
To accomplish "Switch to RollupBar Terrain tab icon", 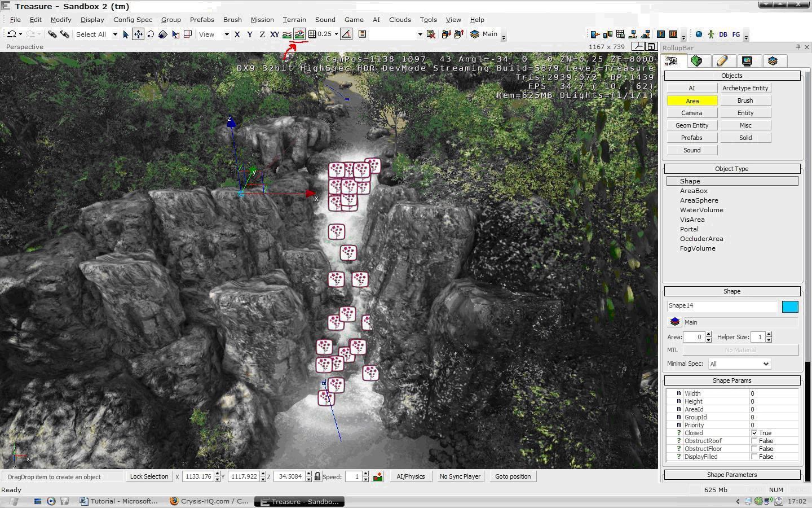I will (x=697, y=61).
